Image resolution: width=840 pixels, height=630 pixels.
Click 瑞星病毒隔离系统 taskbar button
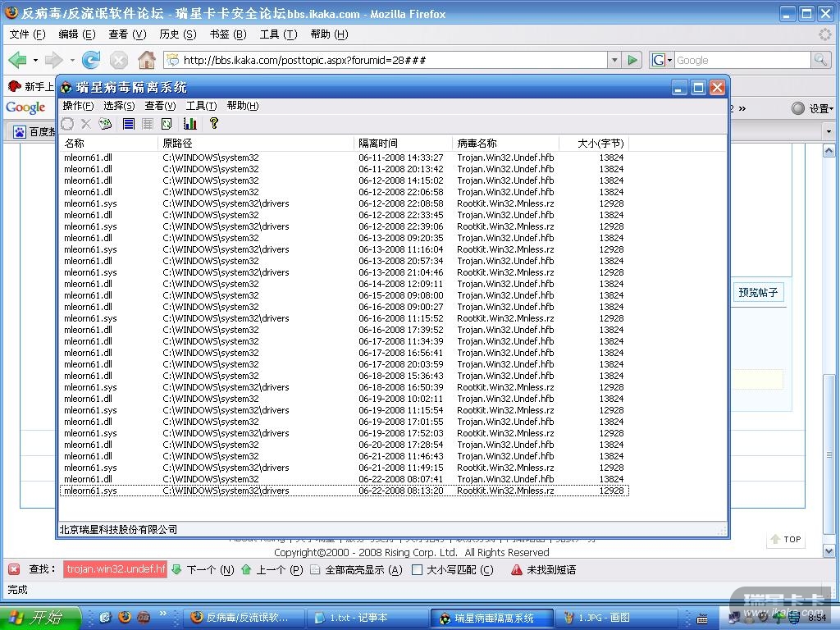(492, 618)
